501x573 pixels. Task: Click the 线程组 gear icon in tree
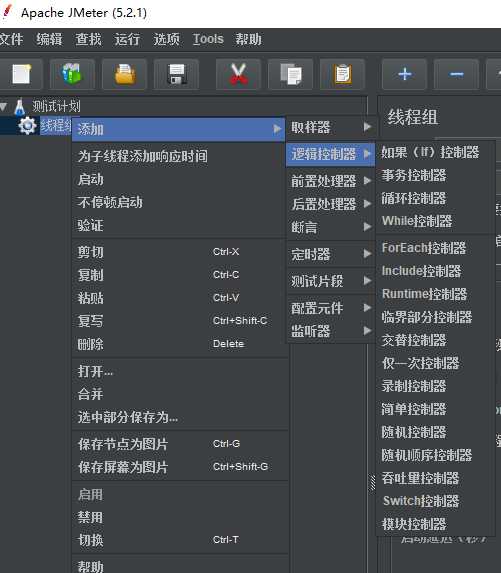click(27, 126)
